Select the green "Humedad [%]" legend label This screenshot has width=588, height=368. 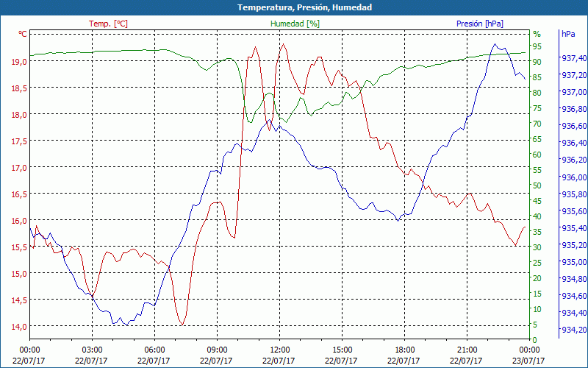[x=295, y=24]
